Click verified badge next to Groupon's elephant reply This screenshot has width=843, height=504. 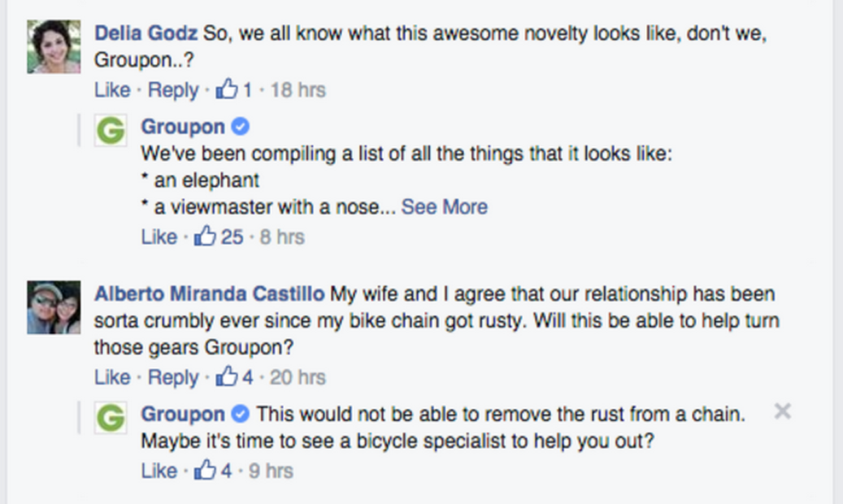240,127
